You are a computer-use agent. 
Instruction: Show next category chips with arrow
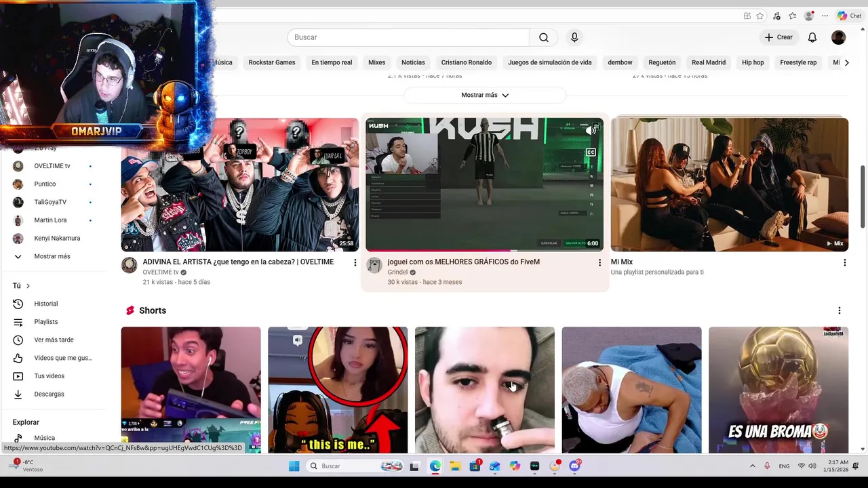click(846, 62)
